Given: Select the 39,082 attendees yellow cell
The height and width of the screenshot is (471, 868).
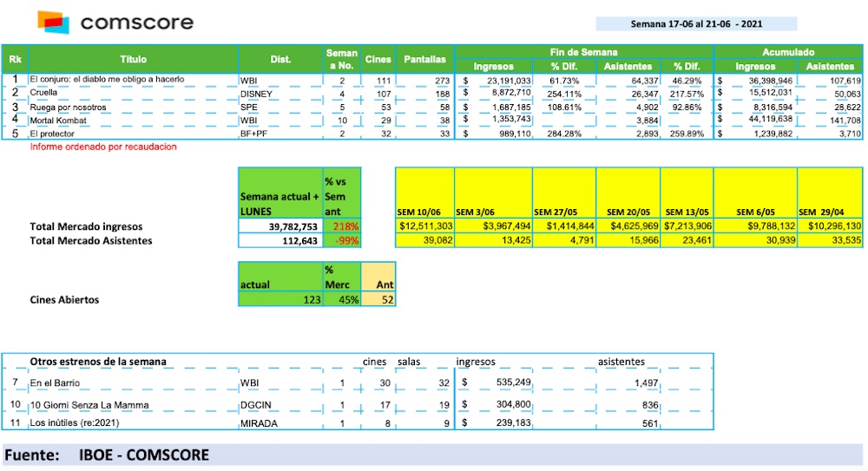Looking at the screenshot, I should [x=424, y=240].
